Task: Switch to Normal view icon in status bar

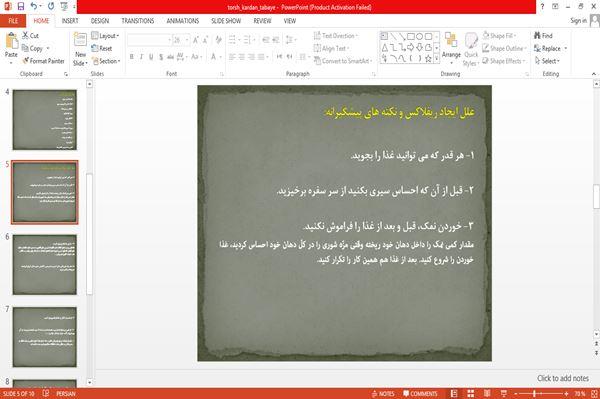Action: [x=454, y=394]
